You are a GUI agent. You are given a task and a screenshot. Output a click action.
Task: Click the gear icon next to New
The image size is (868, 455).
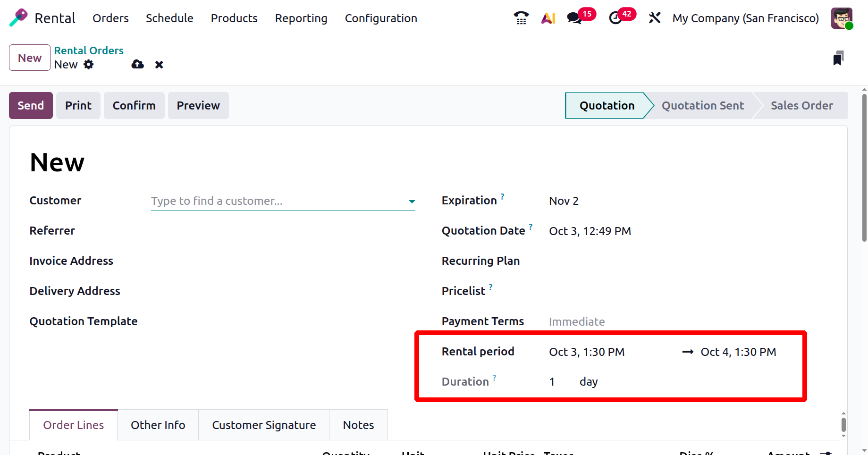(89, 65)
